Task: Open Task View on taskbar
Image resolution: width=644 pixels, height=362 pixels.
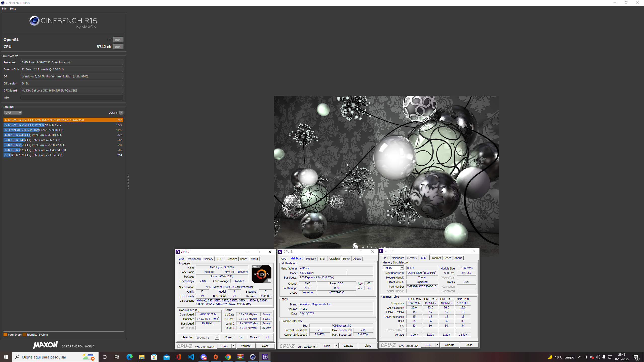Action: click(x=117, y=357)
